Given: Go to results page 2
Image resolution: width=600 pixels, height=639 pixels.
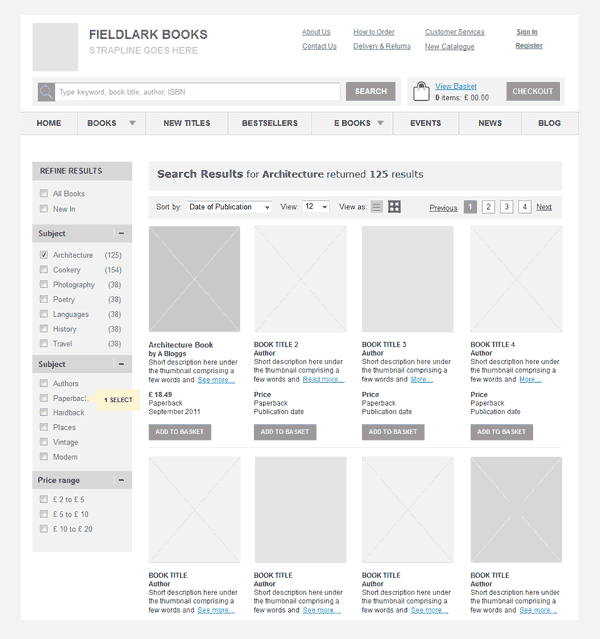Looking at the screenshot, I should [x=488, y=207].
